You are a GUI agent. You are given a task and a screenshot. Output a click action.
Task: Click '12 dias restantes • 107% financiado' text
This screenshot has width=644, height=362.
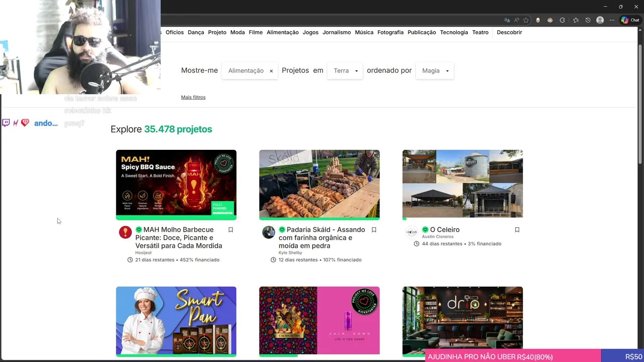coord(320,260)
